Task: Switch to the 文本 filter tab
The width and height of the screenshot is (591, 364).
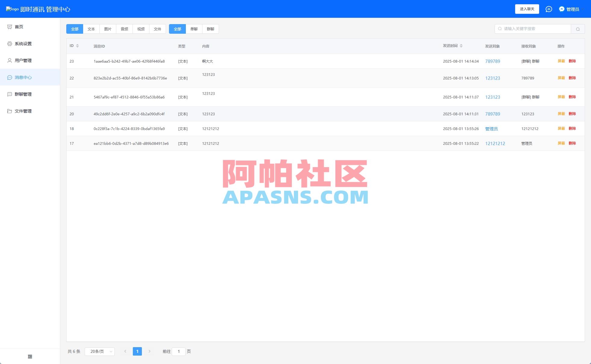Action: click(91, 29)
